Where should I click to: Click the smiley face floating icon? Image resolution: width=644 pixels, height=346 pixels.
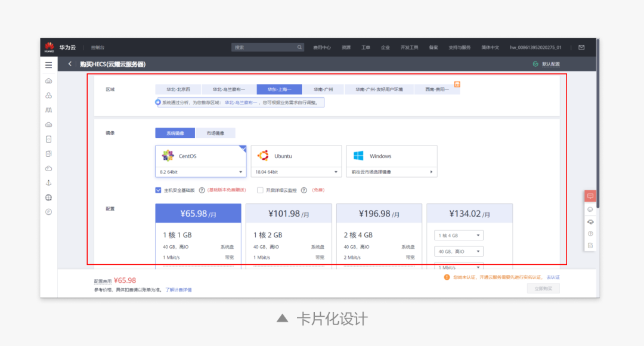pyautogui.click(x=590, y=209)
